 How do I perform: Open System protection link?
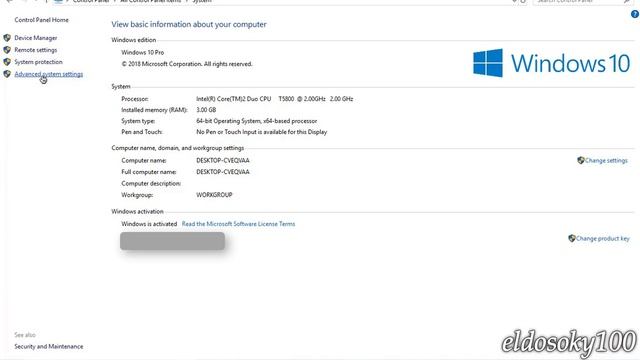pyautogui.click(x=39, y=62)
